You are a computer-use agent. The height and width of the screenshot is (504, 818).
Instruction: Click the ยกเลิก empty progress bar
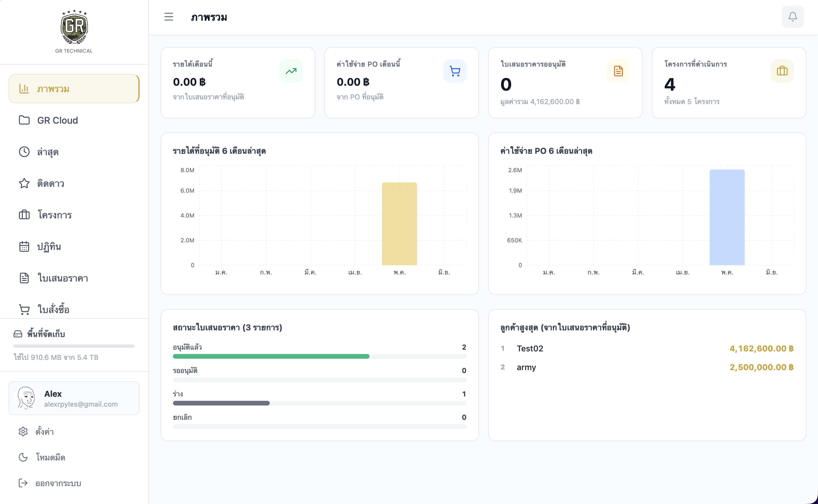point(319,426)
